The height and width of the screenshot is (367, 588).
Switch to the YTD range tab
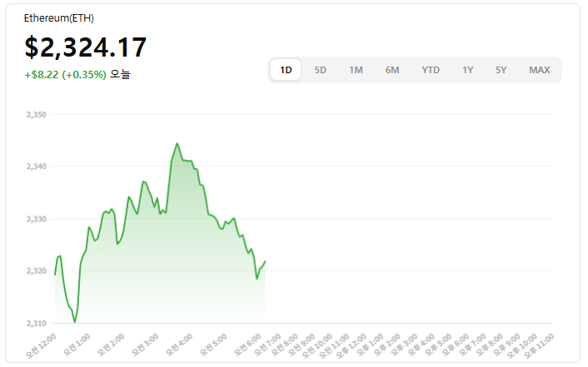click(431, 70)
